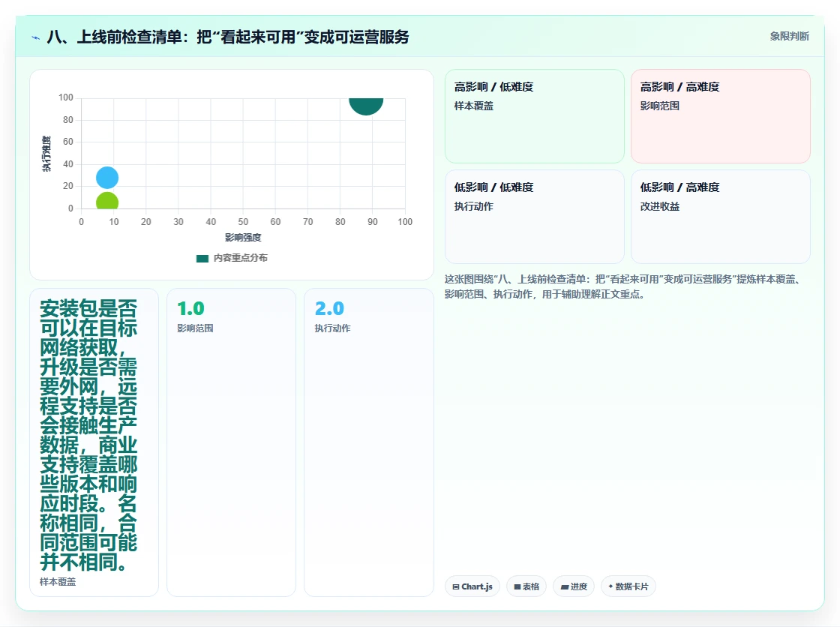The image size is (840, 627).
Task: Click 影响范围 in 高影响 / 高难度 card
Action: pyautogui.click(x=659, y=106)
